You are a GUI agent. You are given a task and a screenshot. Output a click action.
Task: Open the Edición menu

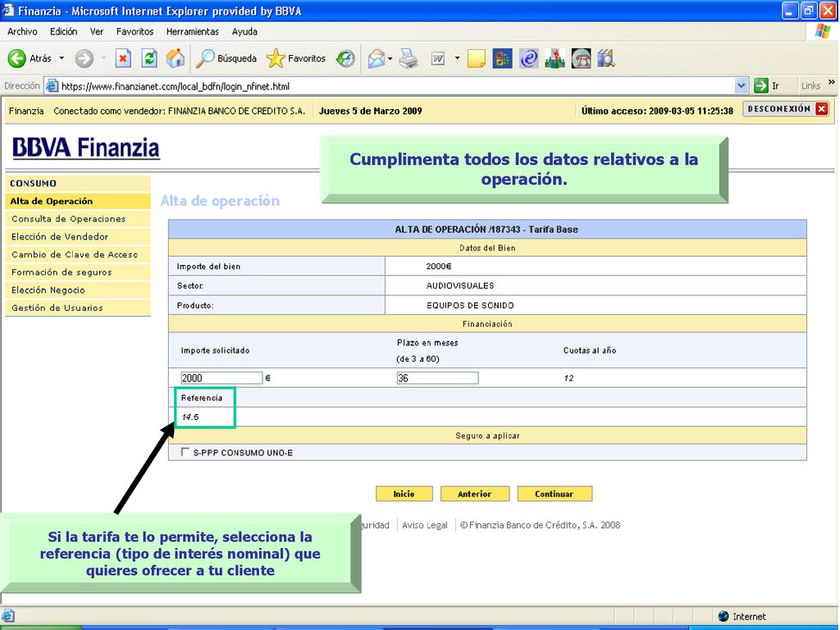coord(64,32)
